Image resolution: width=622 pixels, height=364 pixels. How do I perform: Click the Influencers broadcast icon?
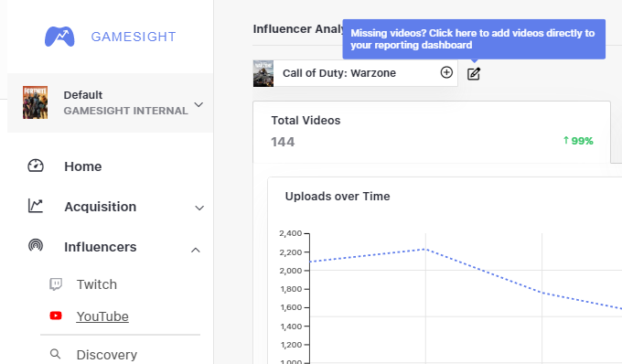pyautogui.click(x=36, y=245)
